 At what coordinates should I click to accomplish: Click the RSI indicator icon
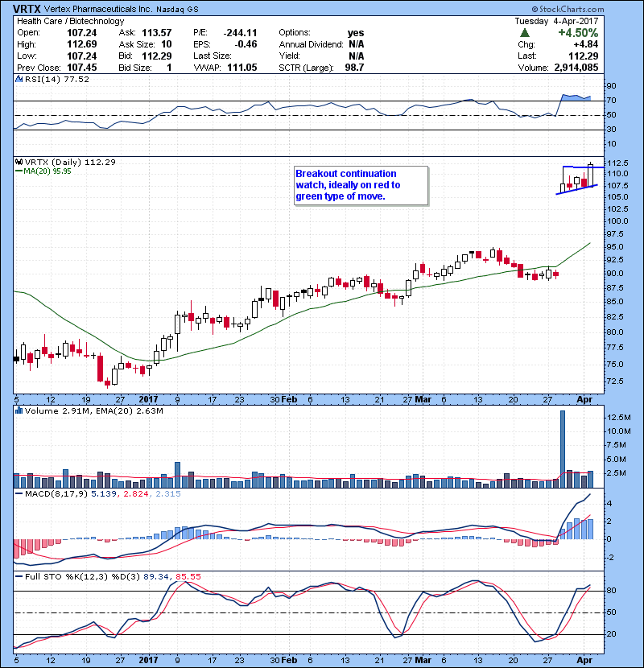click(19, 79)
